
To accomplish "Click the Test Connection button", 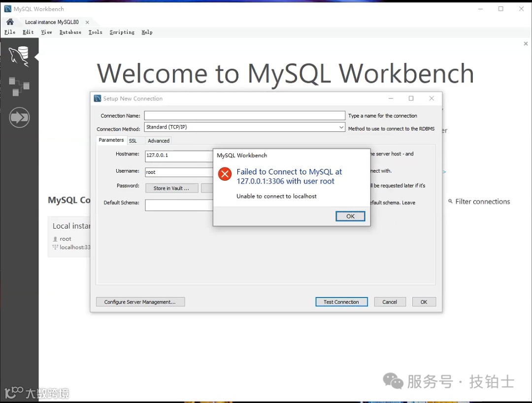I will (342, 302).
